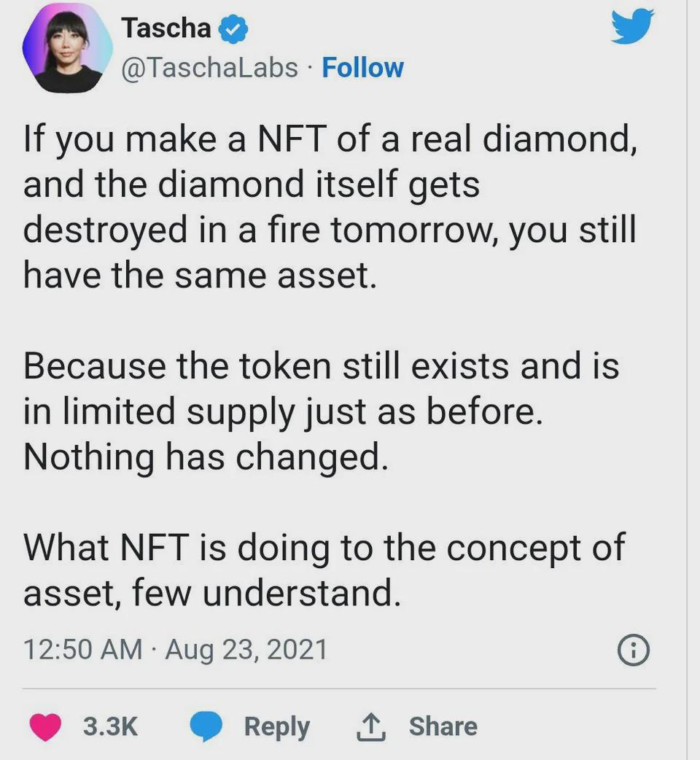This screenshot has height=760, width=700.
Task: Click the display name Tascha
Action: [x=166, y=28]
